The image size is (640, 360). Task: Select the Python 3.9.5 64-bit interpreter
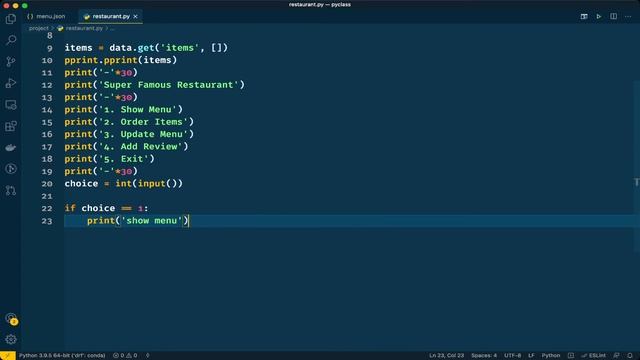62,356
